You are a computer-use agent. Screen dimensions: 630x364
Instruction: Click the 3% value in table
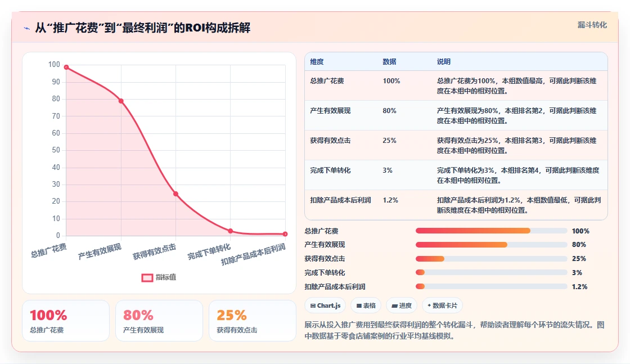click(388, 170)
